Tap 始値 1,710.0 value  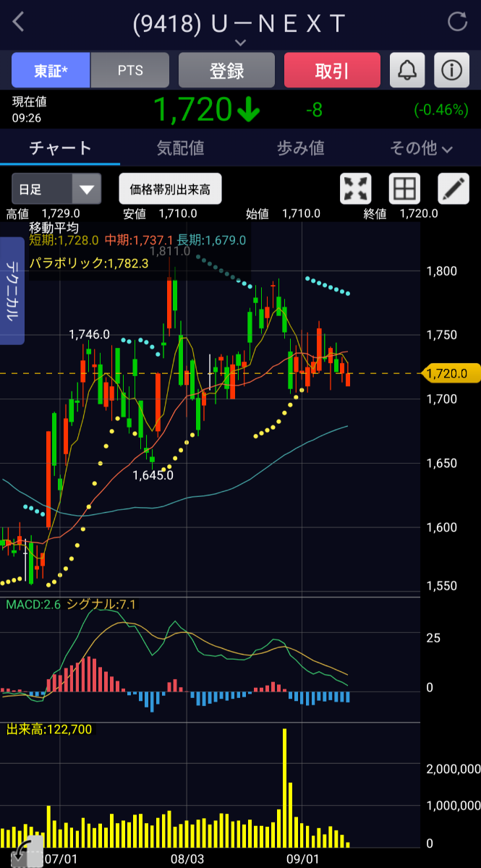(283, 213)
